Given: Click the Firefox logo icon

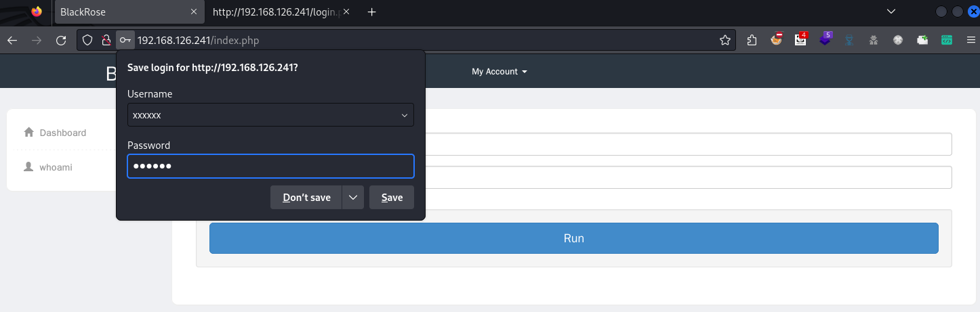Looking at the screenshot, I should click(x=37, y=12).
